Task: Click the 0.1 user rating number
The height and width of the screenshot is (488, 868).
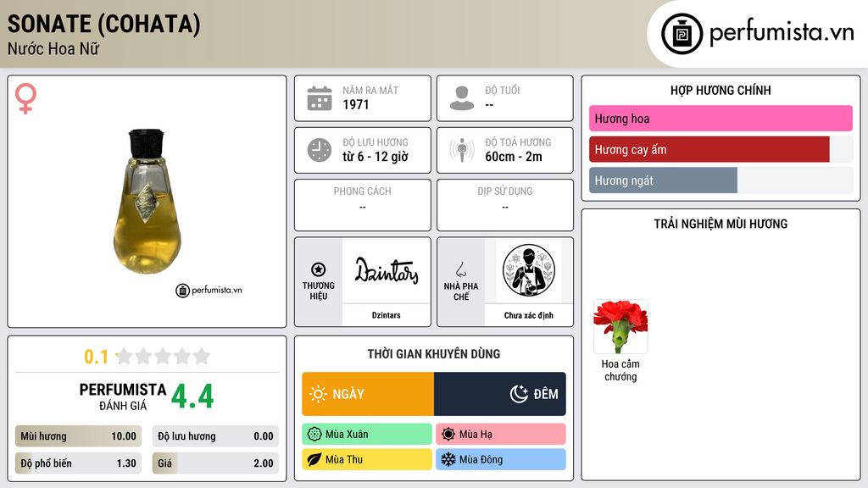Action: coord(97,357)
